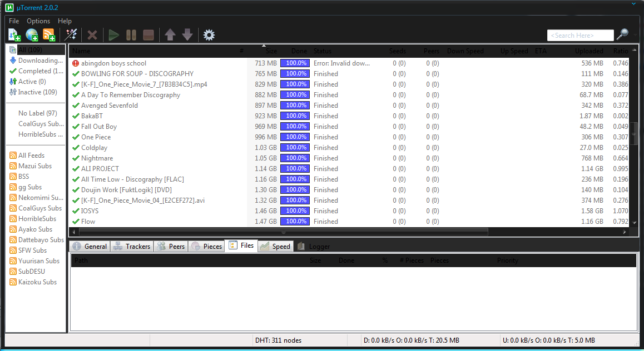Click the Pause torrent toolbar icon
Screen dimensions: 644x351
(x=131, y=35)
